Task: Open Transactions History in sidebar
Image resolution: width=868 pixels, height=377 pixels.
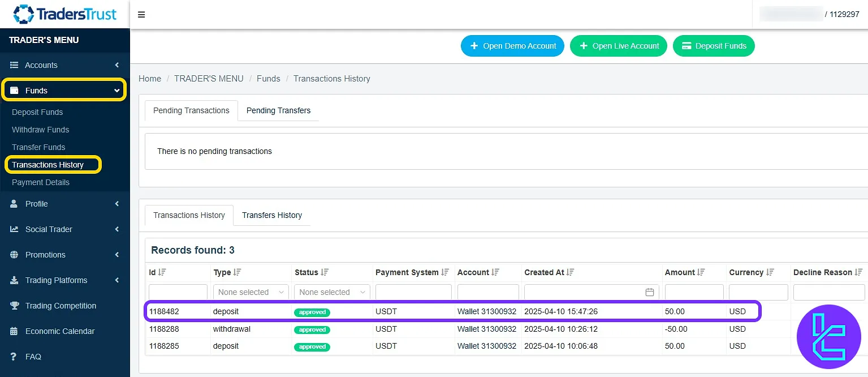Action: [x=47, y=165]
